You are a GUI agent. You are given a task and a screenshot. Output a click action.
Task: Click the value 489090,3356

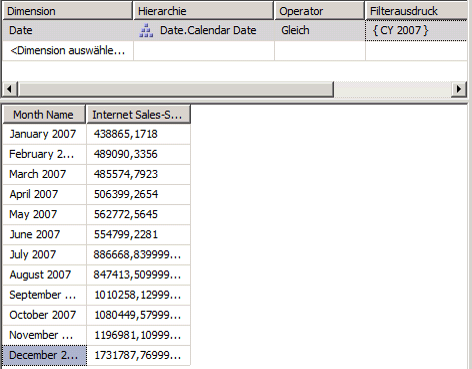click(x=138, y=154)
